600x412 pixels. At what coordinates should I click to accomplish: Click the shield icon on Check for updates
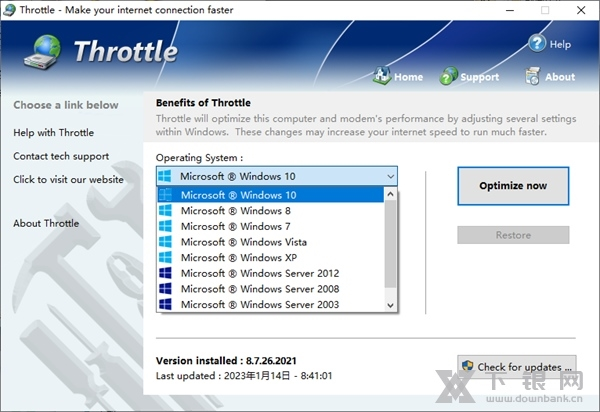(467, 366)
